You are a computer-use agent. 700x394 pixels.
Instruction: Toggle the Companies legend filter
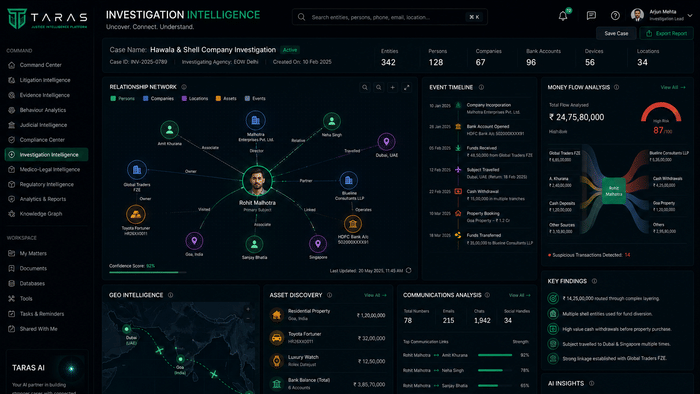[x=158, y=99]
